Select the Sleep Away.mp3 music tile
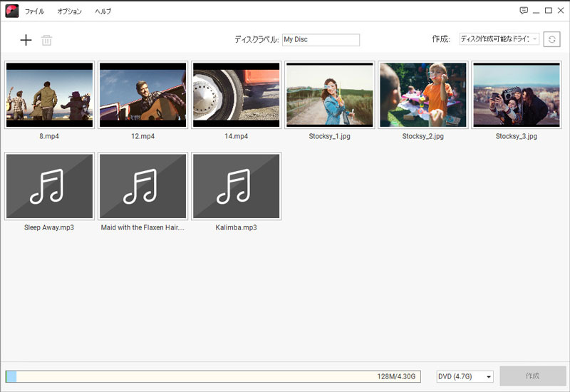570x392 pixels. (x=49, y=186)
